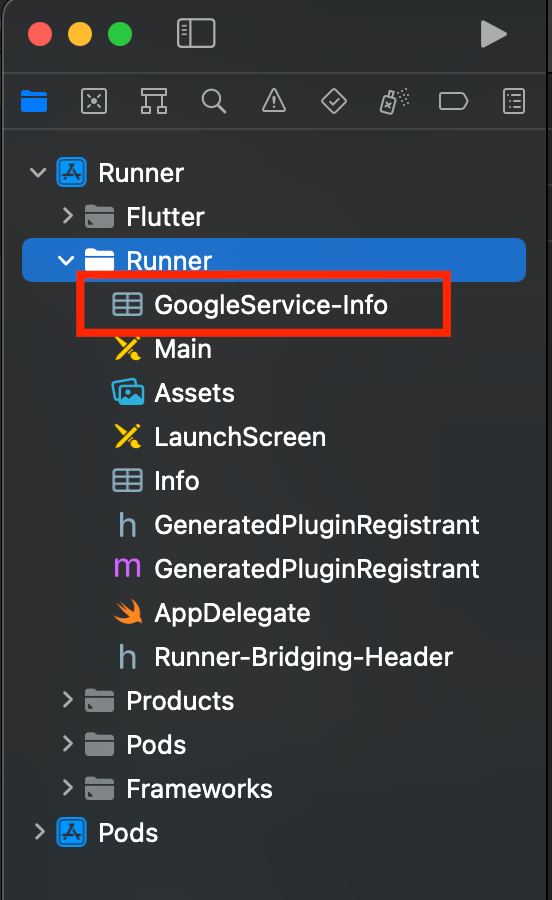The image size is (552, 900).
Task: Click the purple m icon for GeneratedPluginRegistrant
Action: click(127, 568)
